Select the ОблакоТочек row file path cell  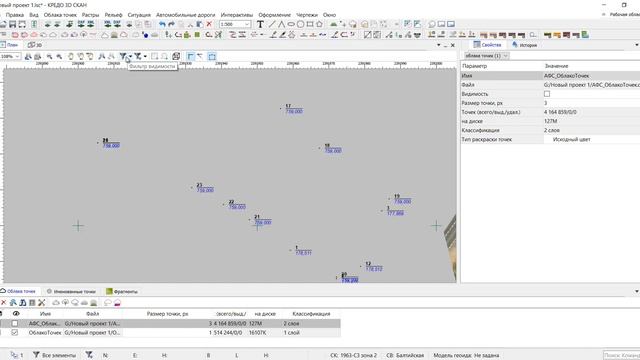coord(92,333)
